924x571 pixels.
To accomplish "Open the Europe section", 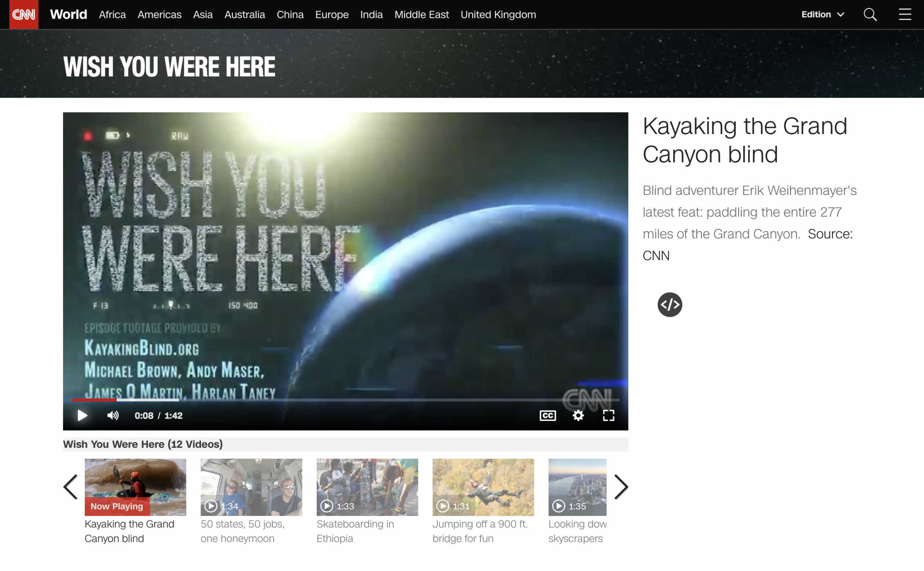I will (x=332, y=14).
